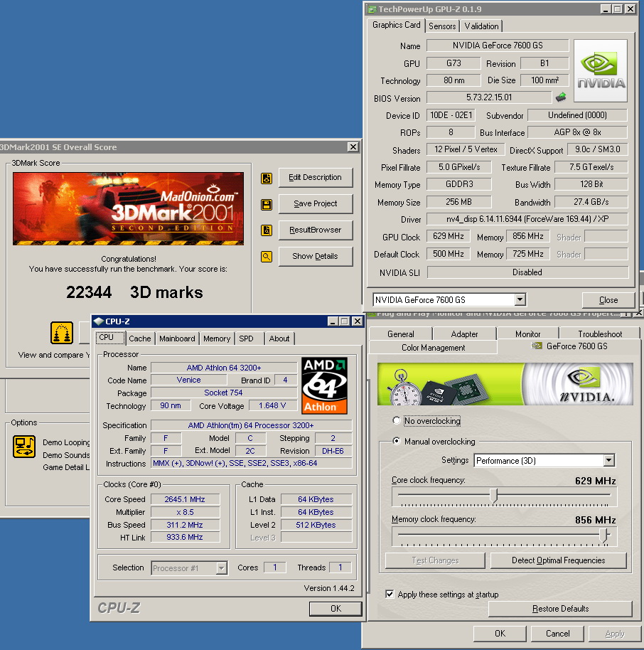Open the Cache tab in CPU-Z
This screenshot has width=644, height=650.
[x=139, y=339]
